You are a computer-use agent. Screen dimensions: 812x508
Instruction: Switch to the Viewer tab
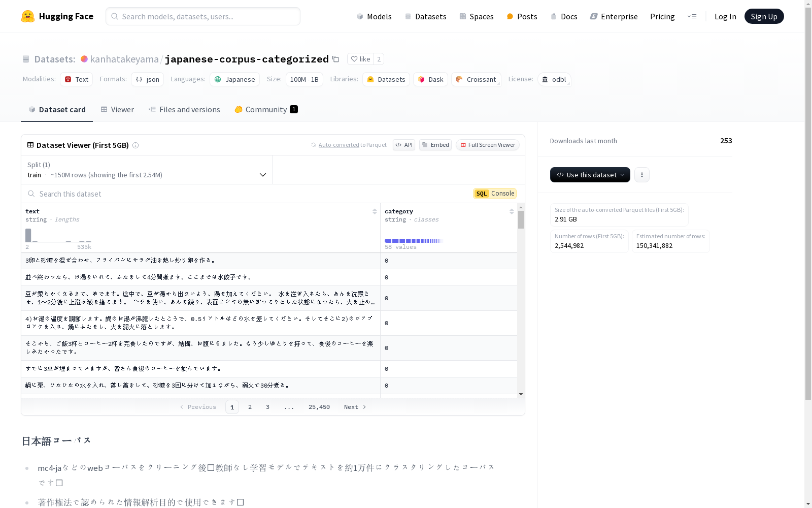tap(117, 110)
